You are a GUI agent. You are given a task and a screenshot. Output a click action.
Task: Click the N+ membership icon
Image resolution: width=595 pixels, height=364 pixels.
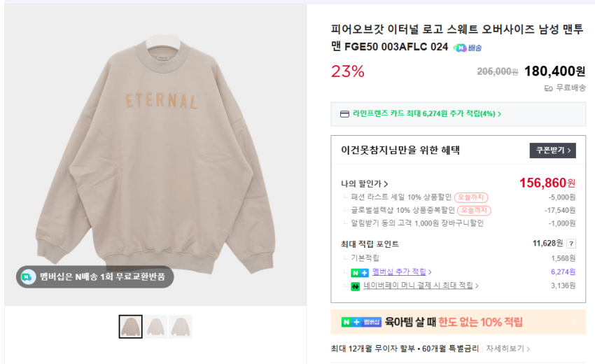(360, 272)
